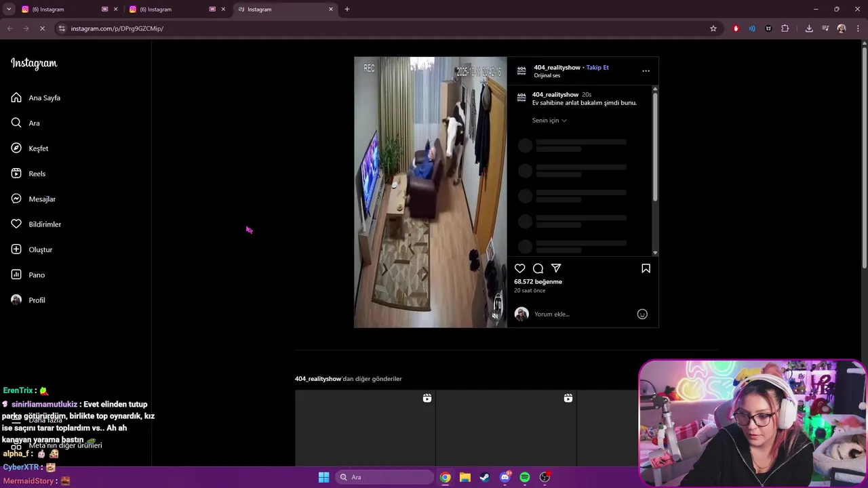Share the post with paper plane icon
The width and height of the screenshot is (868, 488).
click(556, 268)
